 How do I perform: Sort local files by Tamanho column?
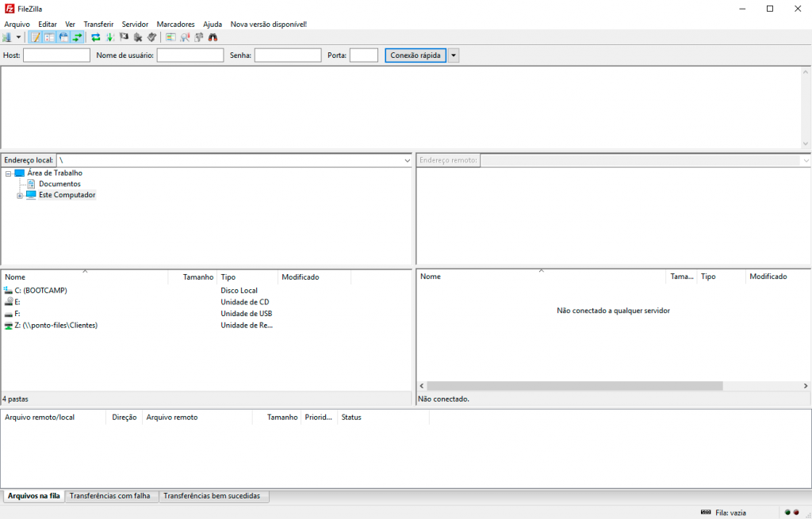tap(193, 277)
